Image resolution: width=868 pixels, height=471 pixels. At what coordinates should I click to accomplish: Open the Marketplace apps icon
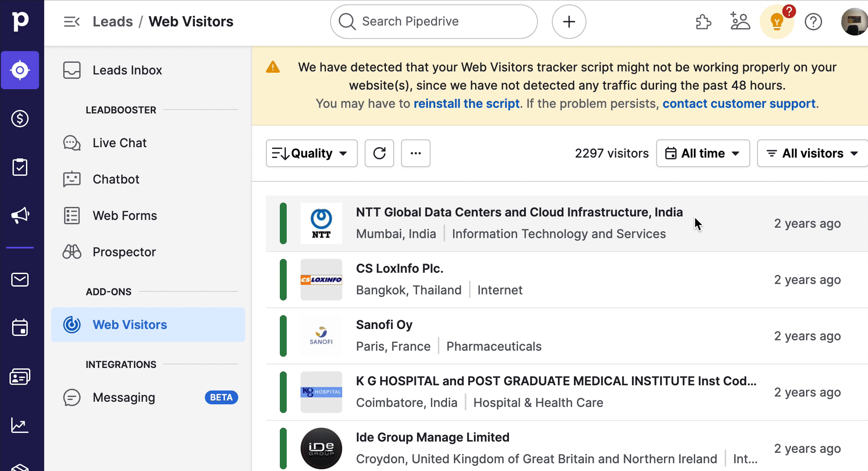703,22
